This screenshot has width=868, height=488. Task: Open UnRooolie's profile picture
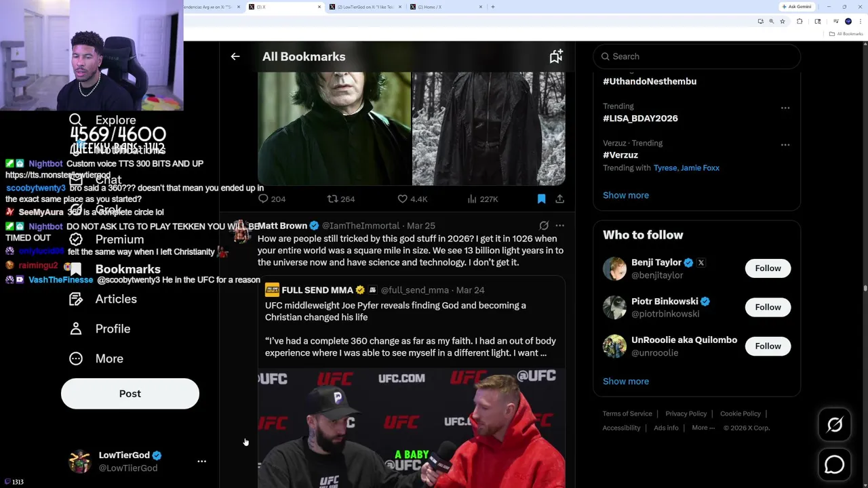point(614,346)
